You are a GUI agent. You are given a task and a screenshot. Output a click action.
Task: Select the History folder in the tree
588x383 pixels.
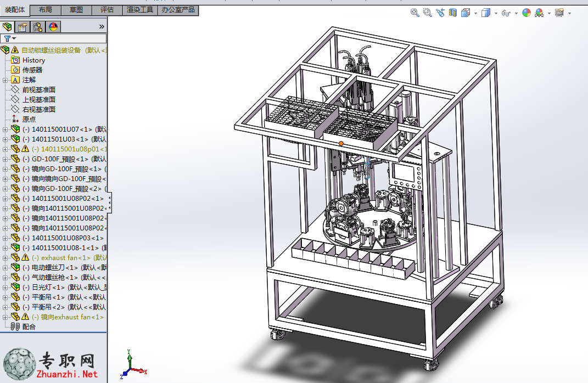pyautogui.click(x=33, y=60)
